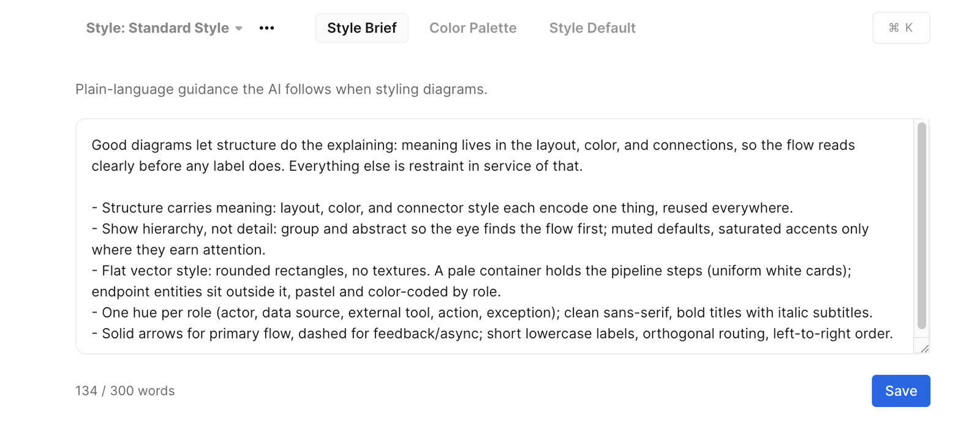Click the caret arrow beside Standard Style
980x421 pixels.
pyautogui.click(x=239, y=29)
